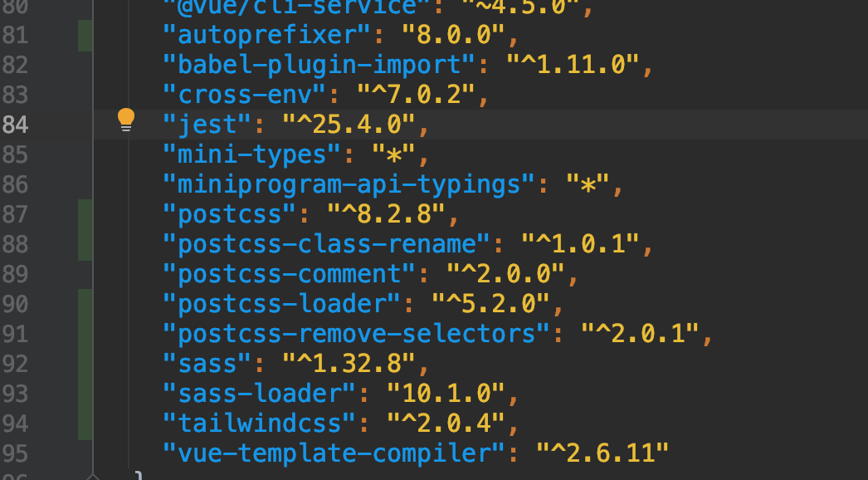Click the "^1.32.8" version value
The width and height of the screenshot is (868, 480).
(x=349, y=365)
